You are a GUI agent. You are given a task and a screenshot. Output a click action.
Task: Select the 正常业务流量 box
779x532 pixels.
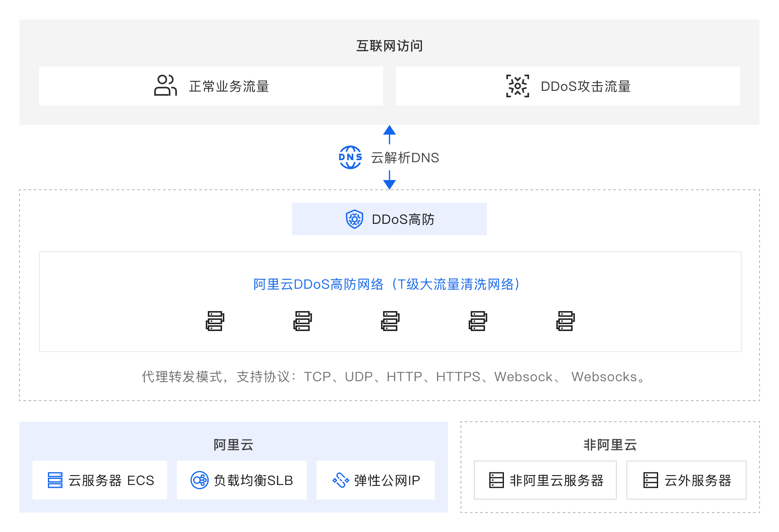[x=211, y=86]
